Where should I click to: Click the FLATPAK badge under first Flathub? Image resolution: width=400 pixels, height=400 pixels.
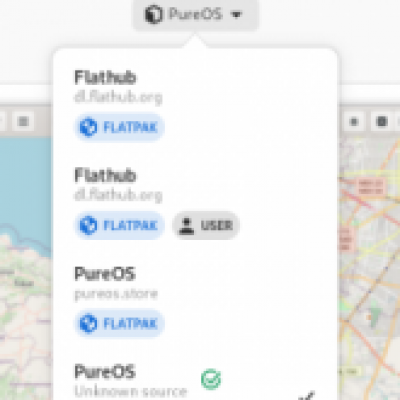pos(119,127)
